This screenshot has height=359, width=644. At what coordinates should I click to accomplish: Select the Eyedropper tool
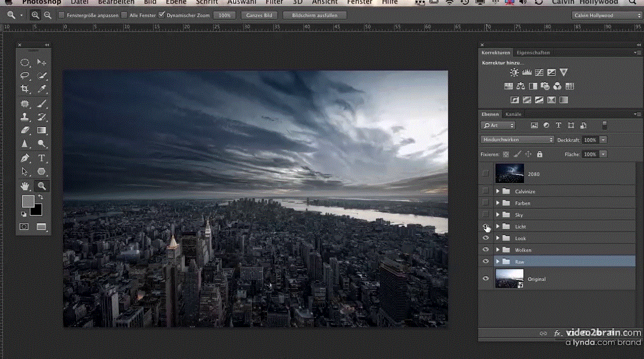(x=42, y=89)
